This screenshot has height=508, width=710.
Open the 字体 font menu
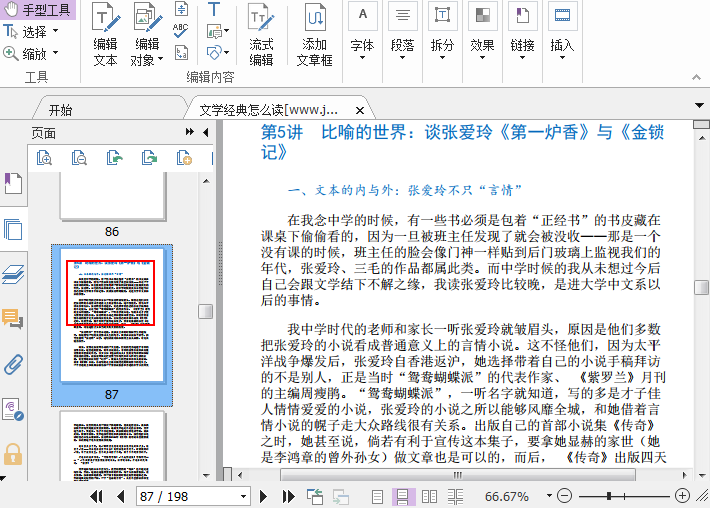pos(362,32)
